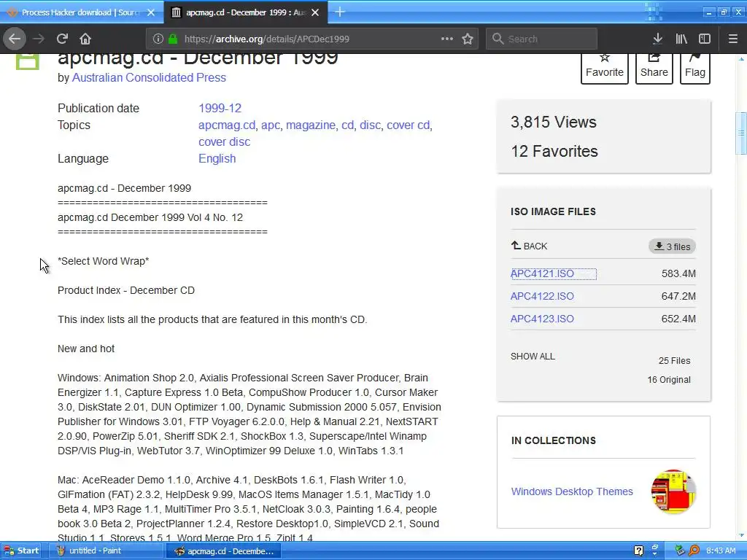Click the 583.4M file size

(678, 274)
